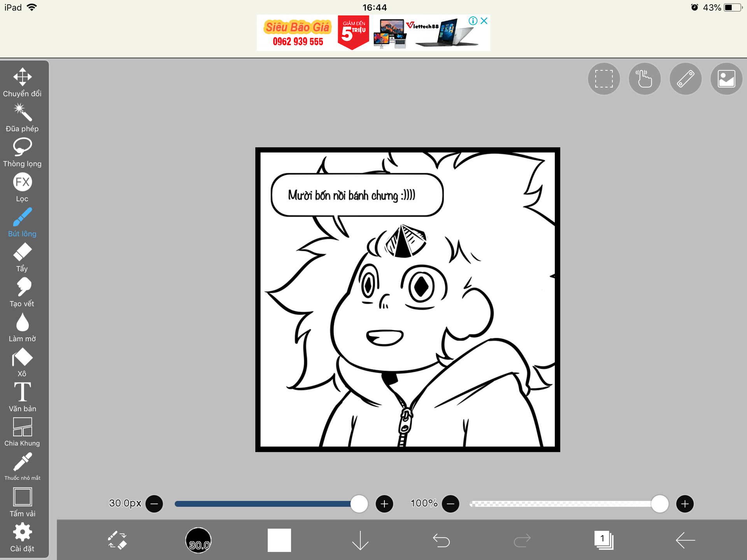Click the undo arrow button
The width and height of the screenshot is (747, 560).
(441, 540)
